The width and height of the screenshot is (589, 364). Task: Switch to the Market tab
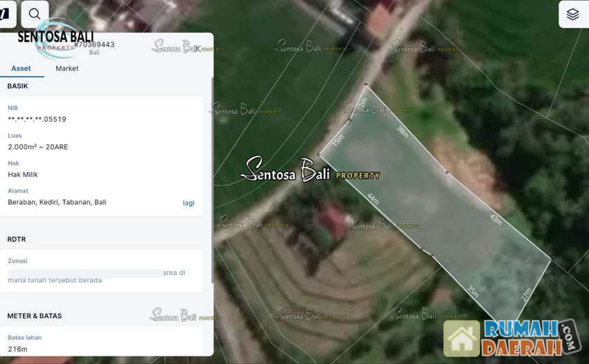[67, 69]
